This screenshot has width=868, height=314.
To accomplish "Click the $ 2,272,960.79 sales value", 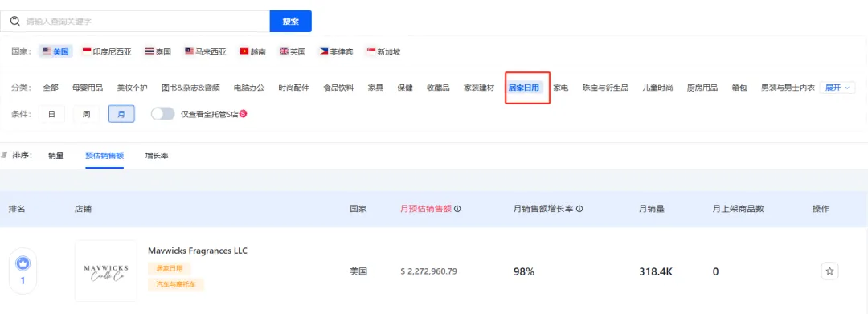I will pos(429,271).
